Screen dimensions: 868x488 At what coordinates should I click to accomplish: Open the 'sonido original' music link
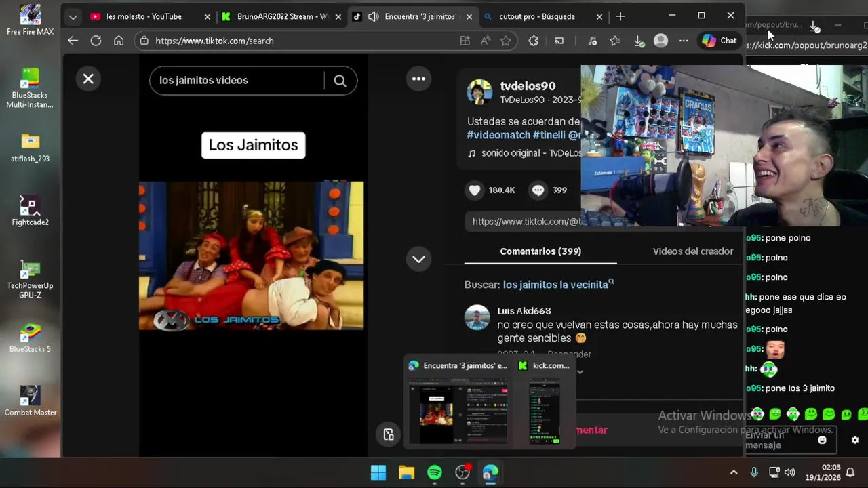point(524,153)
